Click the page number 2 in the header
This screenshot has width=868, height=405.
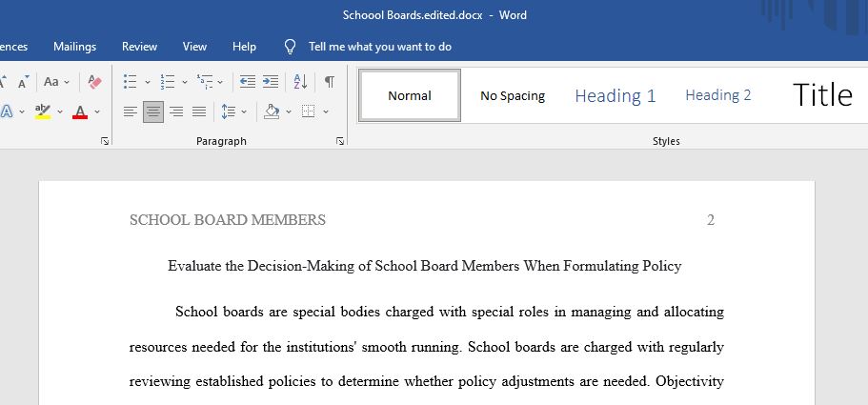coord(711,220)
